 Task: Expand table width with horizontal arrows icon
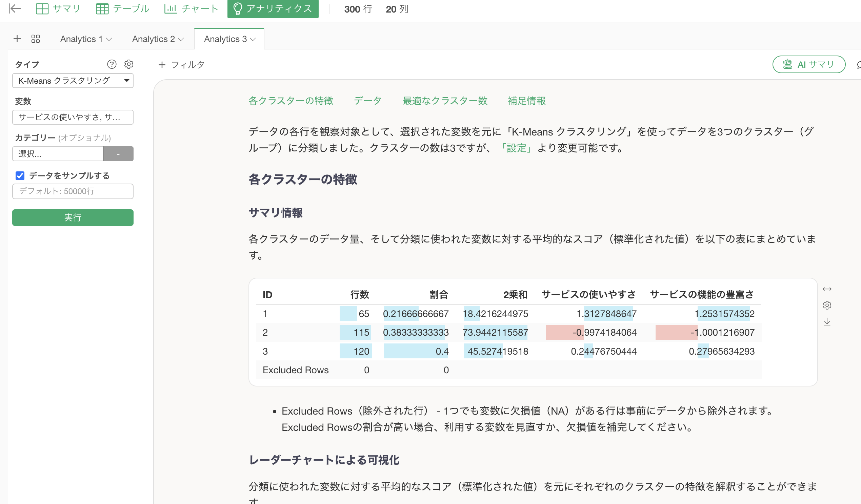click(x=827, y=289)
